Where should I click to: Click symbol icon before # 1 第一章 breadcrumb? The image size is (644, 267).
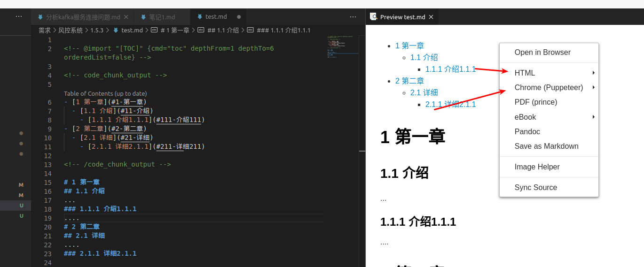[x=154, y=30]
